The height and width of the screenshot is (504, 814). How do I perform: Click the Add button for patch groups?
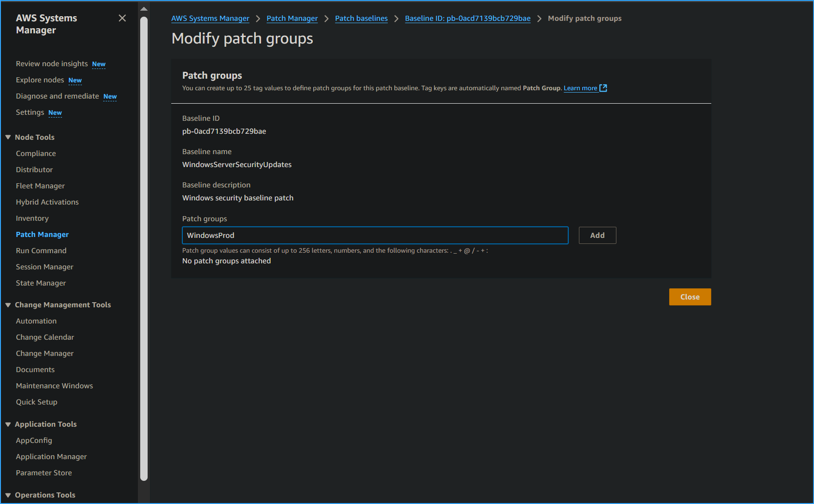click(597, 235)
